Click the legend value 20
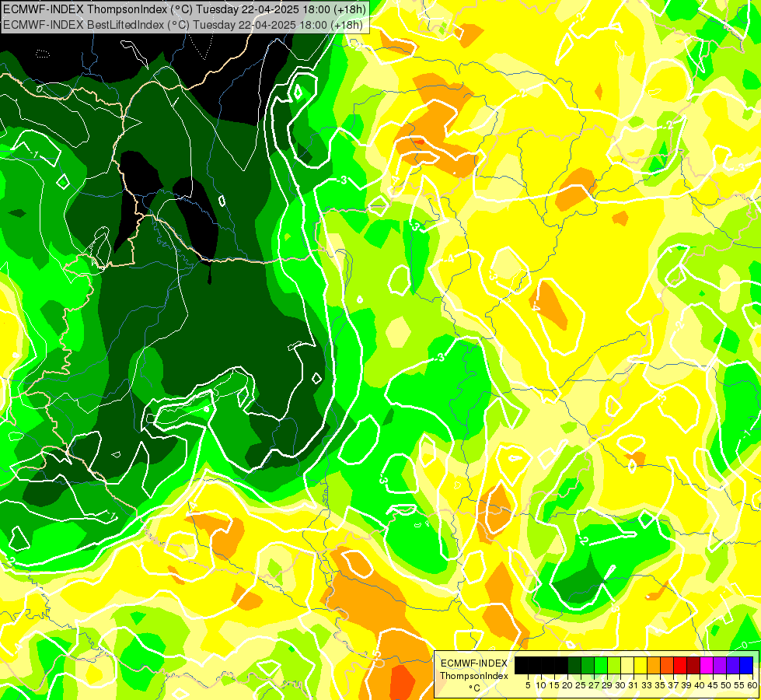This screenshot has width=761, height=700. [x=567, y=685]
